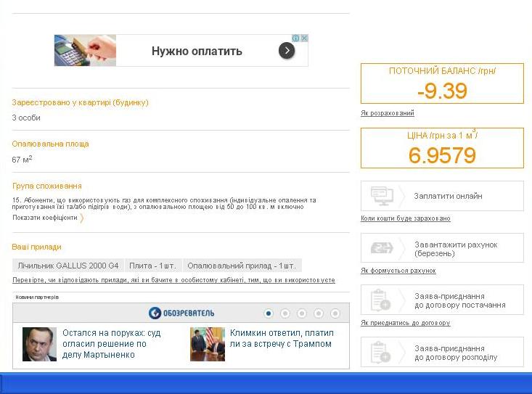Click the bill icon on Завантажити рахунок
Viewport: 532px width, 394px height.
tap(382, 248)
